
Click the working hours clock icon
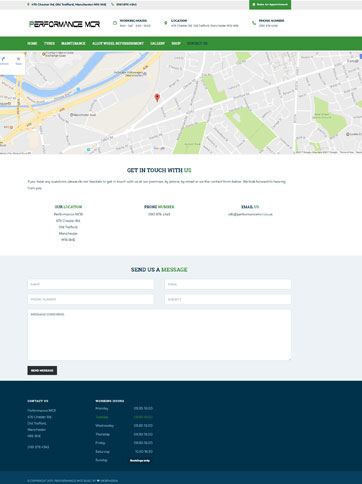pyautogui.click(x=115, y=23)
